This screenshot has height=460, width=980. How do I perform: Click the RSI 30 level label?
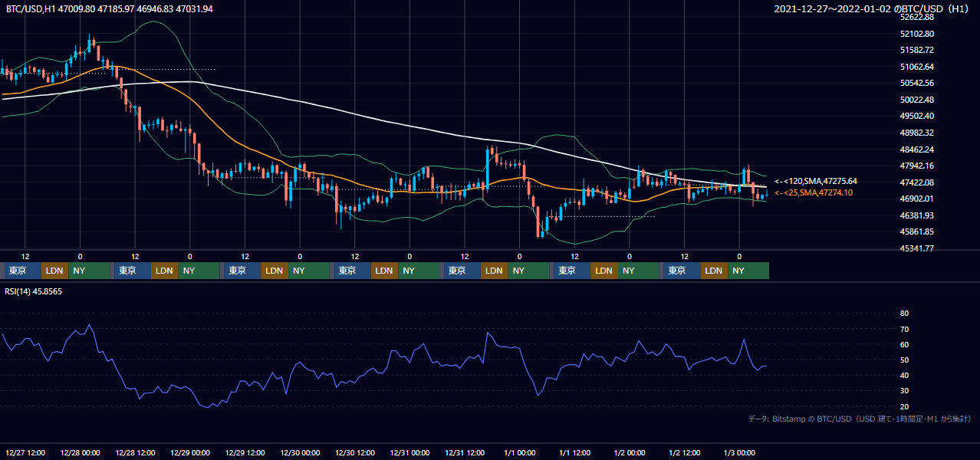point(905,390)
